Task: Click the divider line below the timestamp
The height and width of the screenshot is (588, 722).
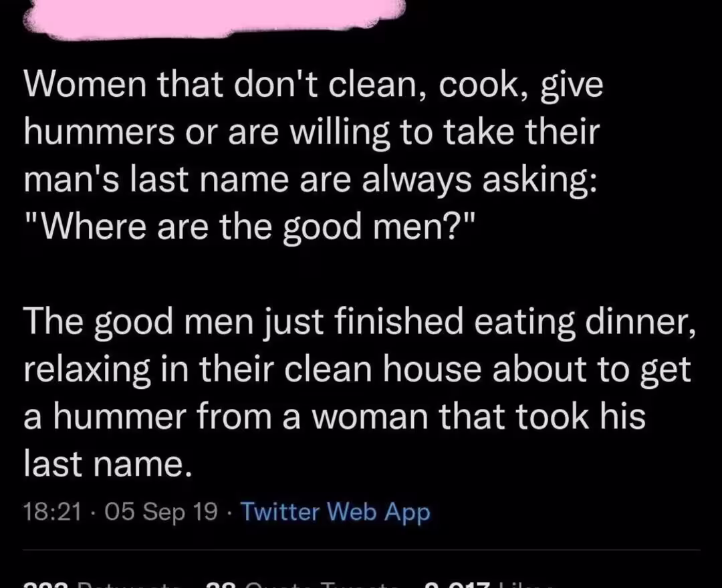Action: click(361, 550)
